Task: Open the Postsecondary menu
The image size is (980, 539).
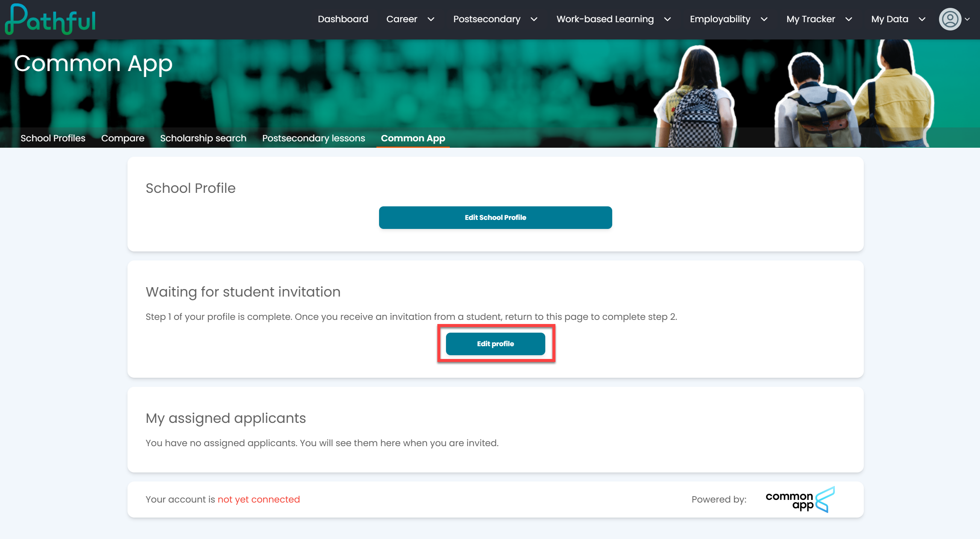Action: (x=487, y=19)
